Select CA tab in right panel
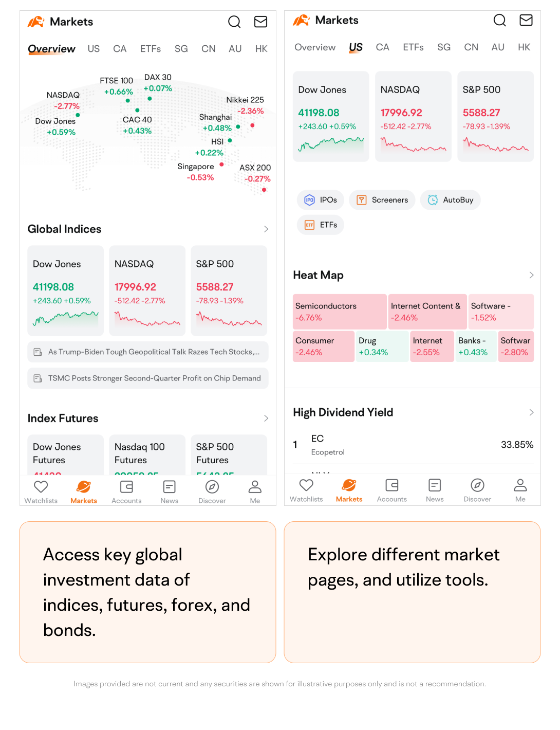This screenshot has height=730, width=560. 382,47
